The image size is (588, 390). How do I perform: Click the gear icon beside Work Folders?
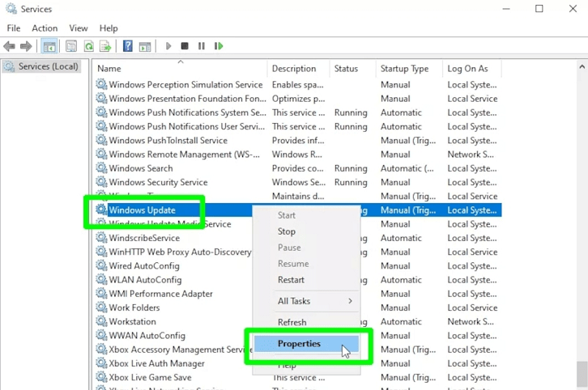click(101, 307)
